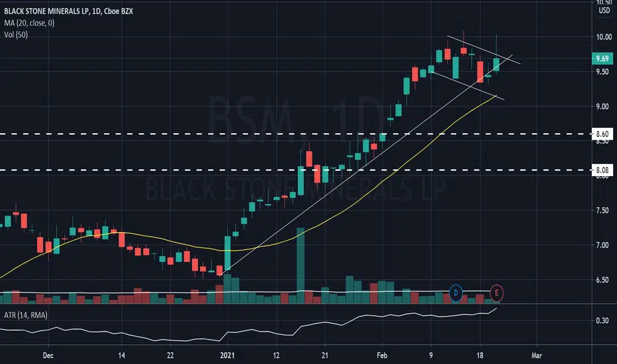Click the 14 date axis label
The height and width of the screenshot is (364, 617).
(x=122, y=355)
